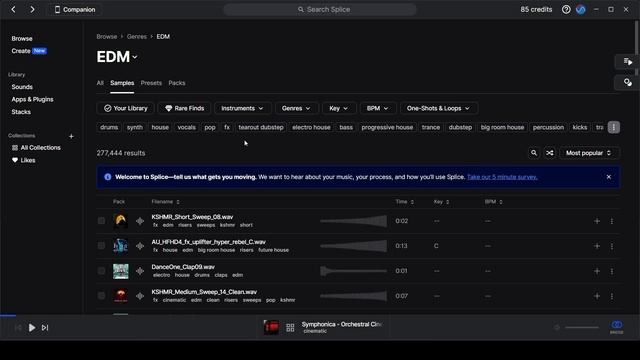Viewport: 640px width, 360px height.
Task: Change the Most popular sort order
Action: pyautogui.click(x=588, y=153)
